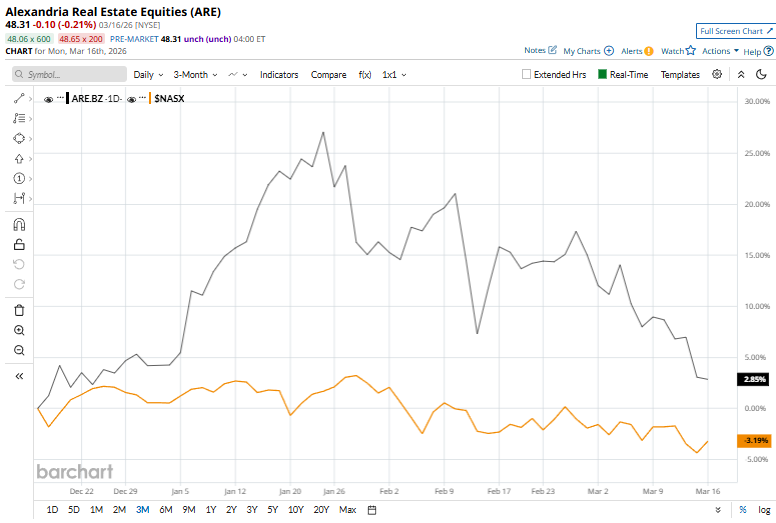The image size is (776, 523).
Task: Zoom in on the chart
Action: 19,330
